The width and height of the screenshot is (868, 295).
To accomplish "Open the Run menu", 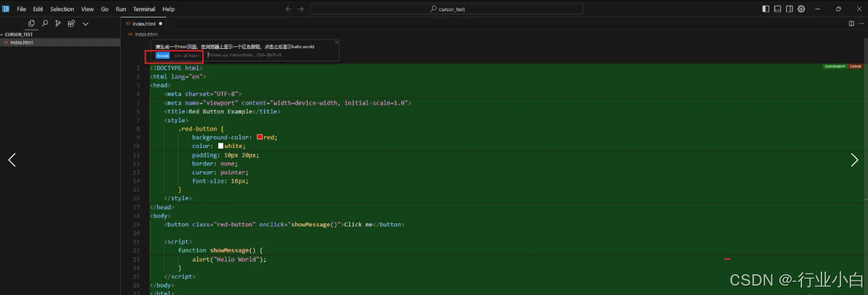I will pyautogui.click(x=121, y=9).
